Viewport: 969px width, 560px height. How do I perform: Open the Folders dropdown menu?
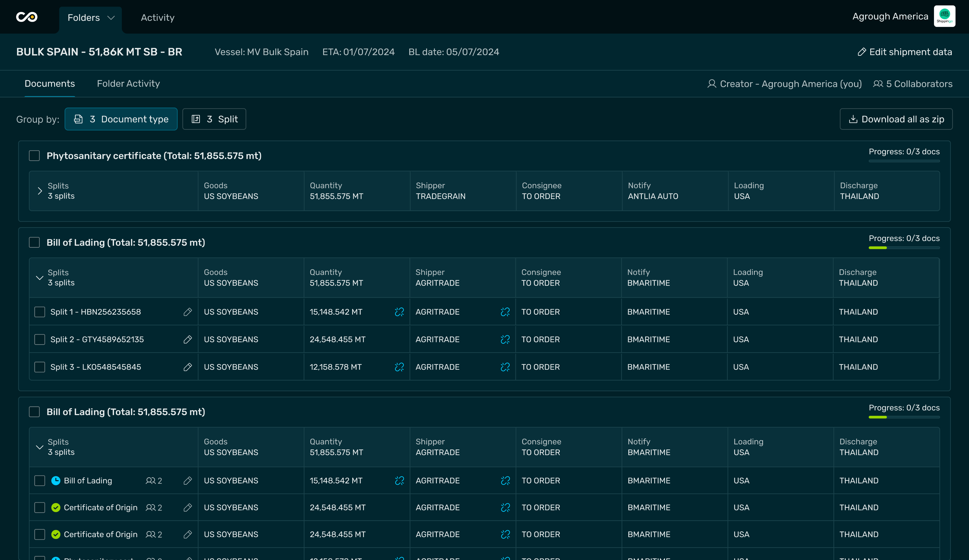pyautogui.click(x=91, y=18)
